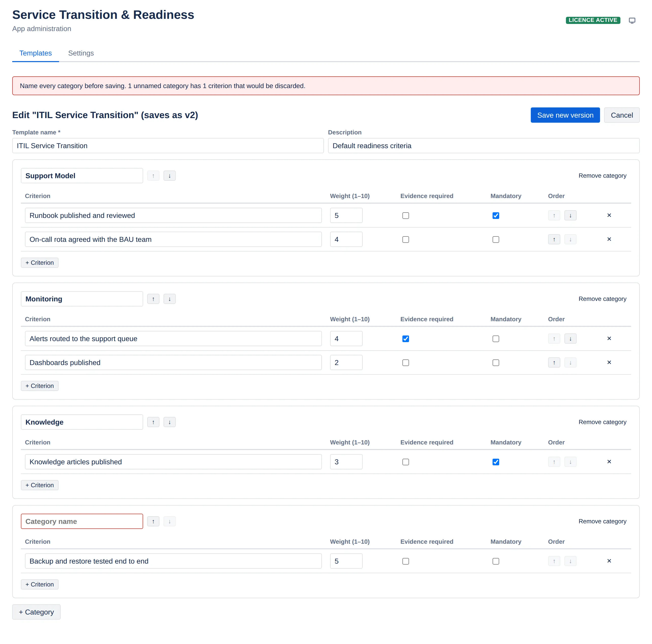Image resolution: width=652 pixels, height=644 pixels.
Task: Click the screen icon beside Licence Active
Action: 632,21
